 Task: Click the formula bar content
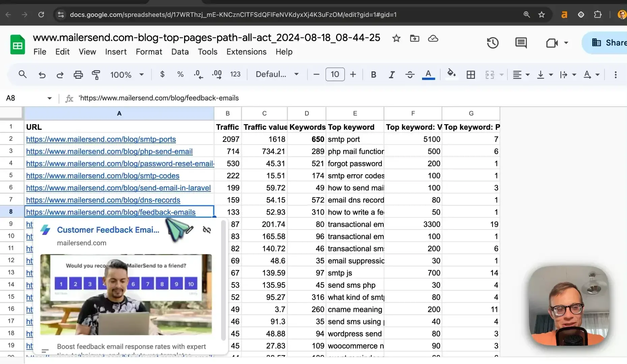click(x=159, y=98)
